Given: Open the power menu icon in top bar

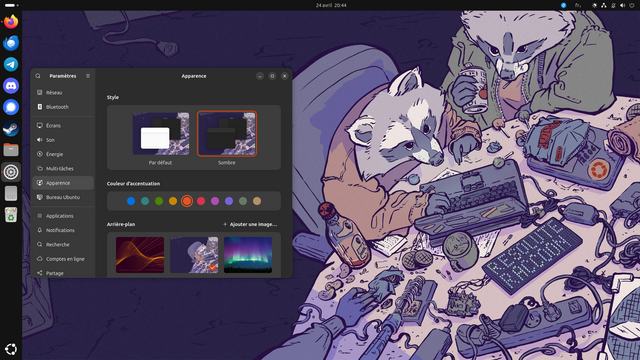Looking at the screenshot, I should 632,5.
